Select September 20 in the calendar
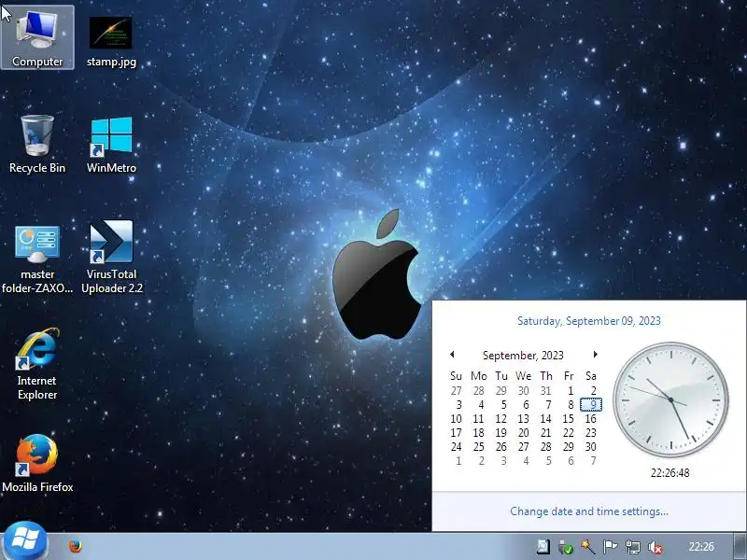Viewport: 747px width, 560px height. (x=524, y=433)
